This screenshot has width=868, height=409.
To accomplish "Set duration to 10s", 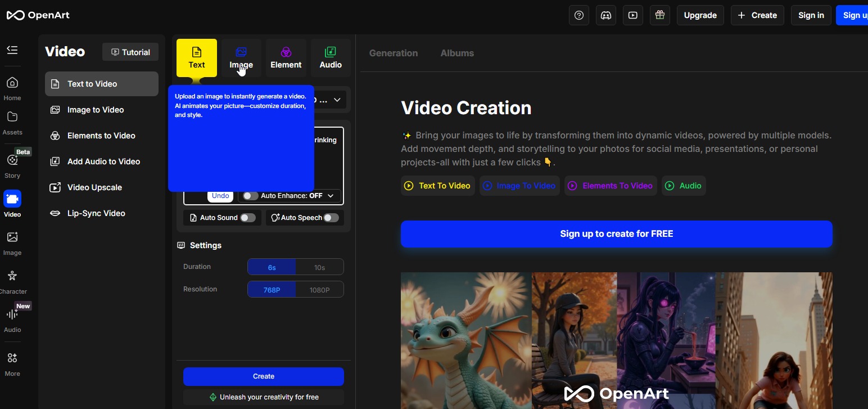I will tap(320, 267).
